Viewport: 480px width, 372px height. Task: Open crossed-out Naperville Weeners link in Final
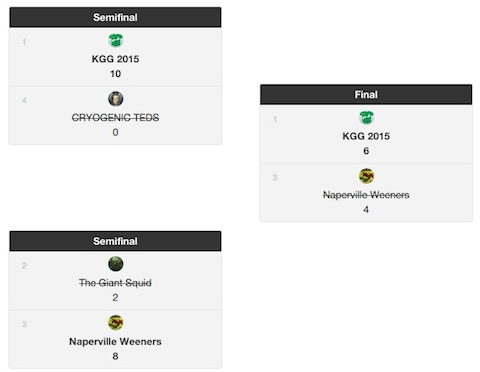366,195
